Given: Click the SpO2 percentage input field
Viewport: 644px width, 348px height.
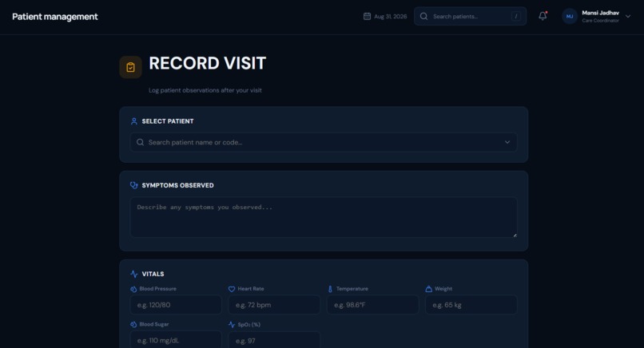Looking at the screenshot, I should pos(274,340).
